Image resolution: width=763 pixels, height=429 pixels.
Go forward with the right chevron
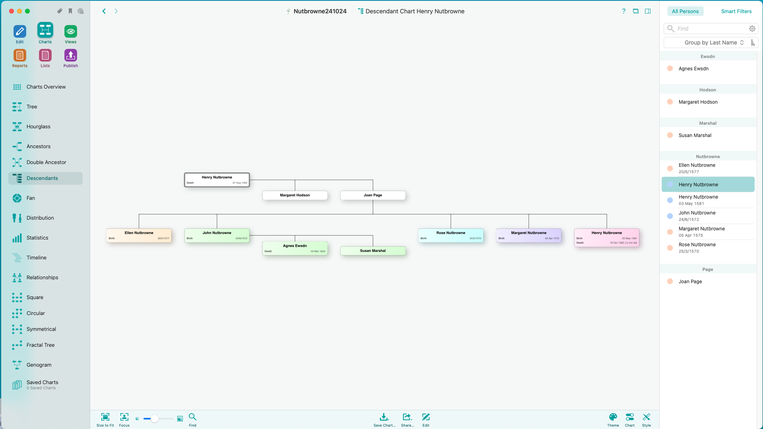click(x=116, y=11)
